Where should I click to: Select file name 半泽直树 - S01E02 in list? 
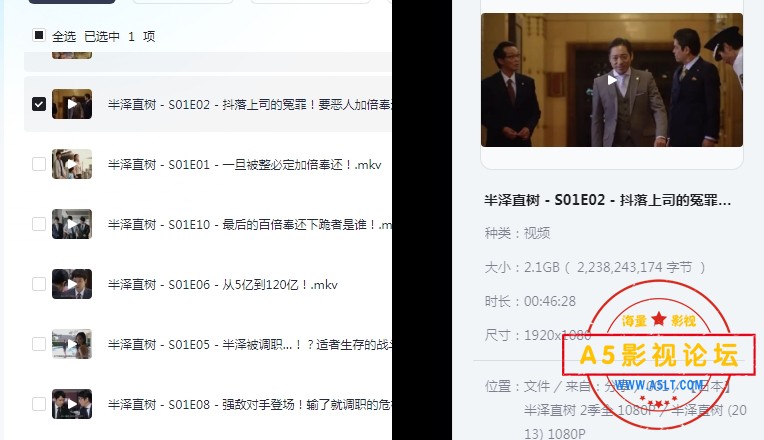pos(249,104)
